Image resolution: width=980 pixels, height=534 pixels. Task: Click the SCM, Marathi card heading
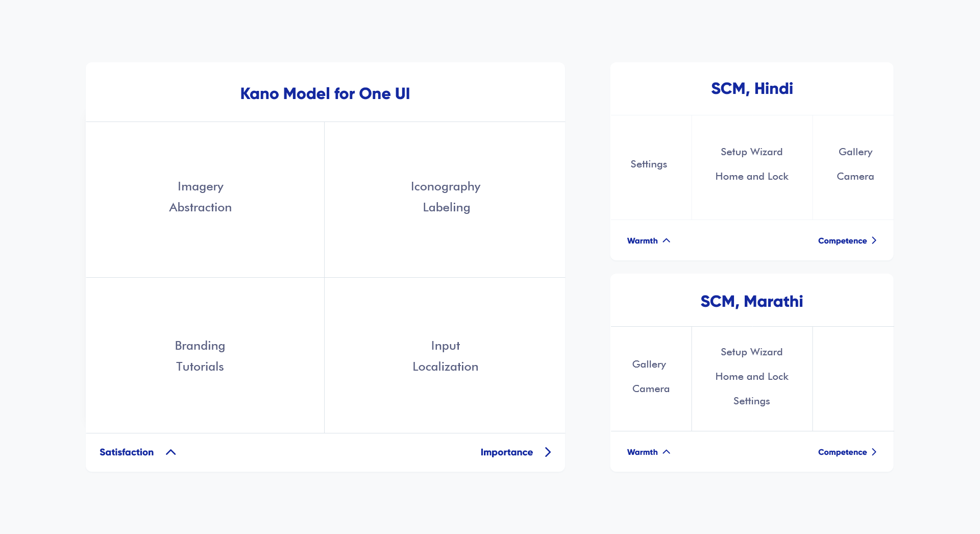(752, 301)
